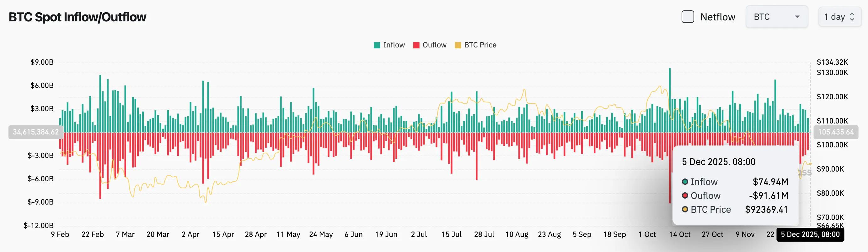The height and width of the screenshot is (252, 868).
Task: Toggle the Inflow series legend label
Action: [x=394, y=45]
